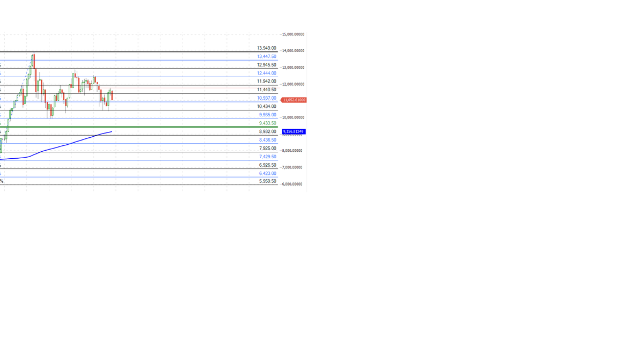Viewport: 644px width, 362px height.
Task: Click the 15,000.00000 price axis label
Action: [293, 34]
